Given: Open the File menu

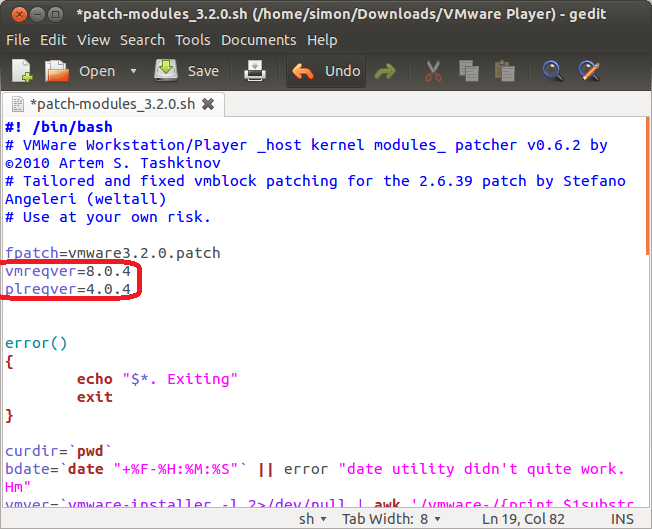Looking at the screenshot, I should [x=18, y=40].
